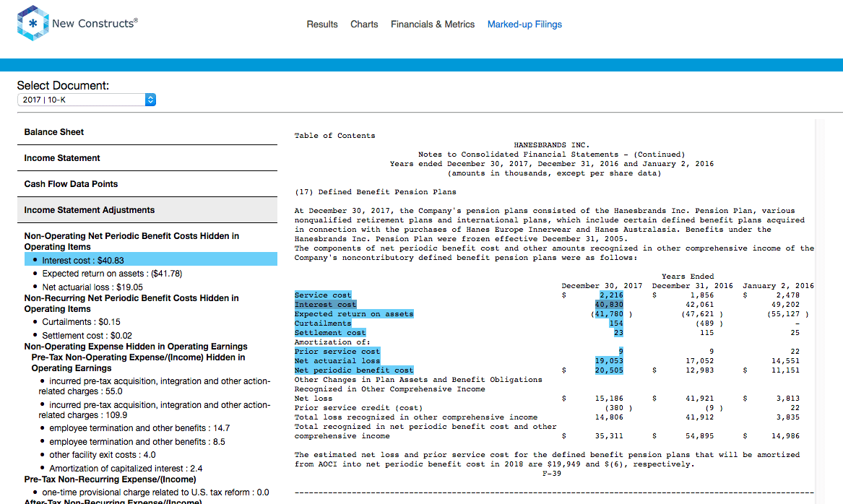Select acquisition and integration charges item valued 55.0
The width and height of the screenshot is (843, 504).
155,386
